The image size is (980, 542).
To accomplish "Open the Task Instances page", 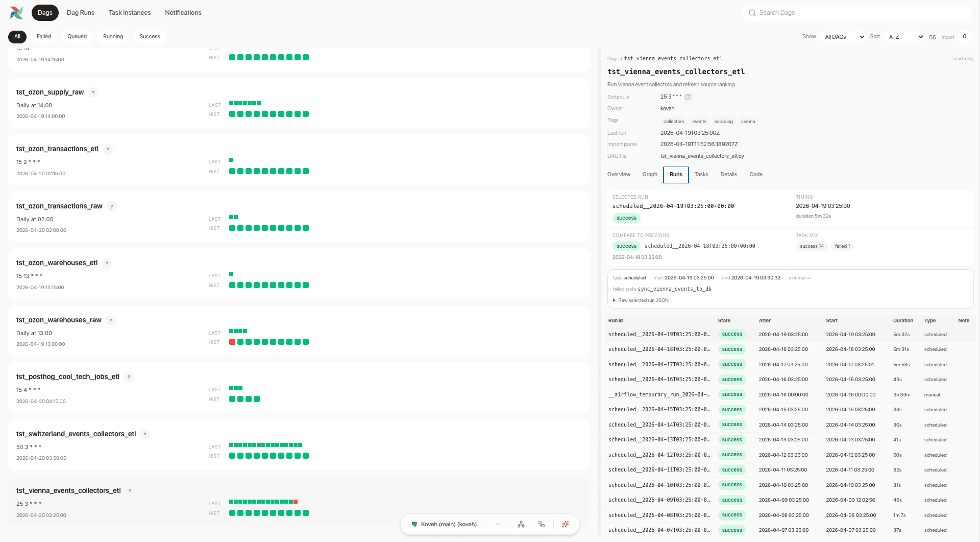I will pos(130,13).
